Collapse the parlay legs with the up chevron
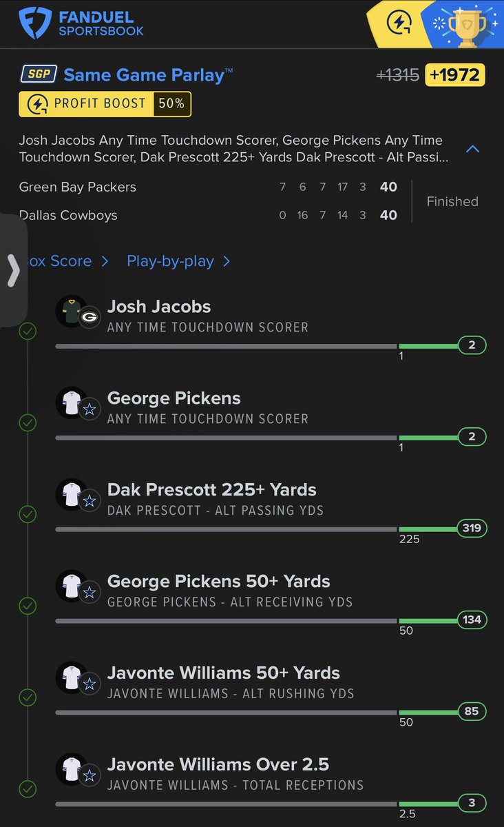 coord(472,149)
